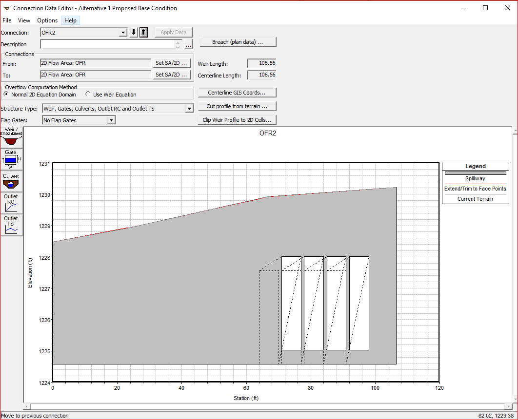Click Set SA/2D next to the From field

(x=172, y=63)
